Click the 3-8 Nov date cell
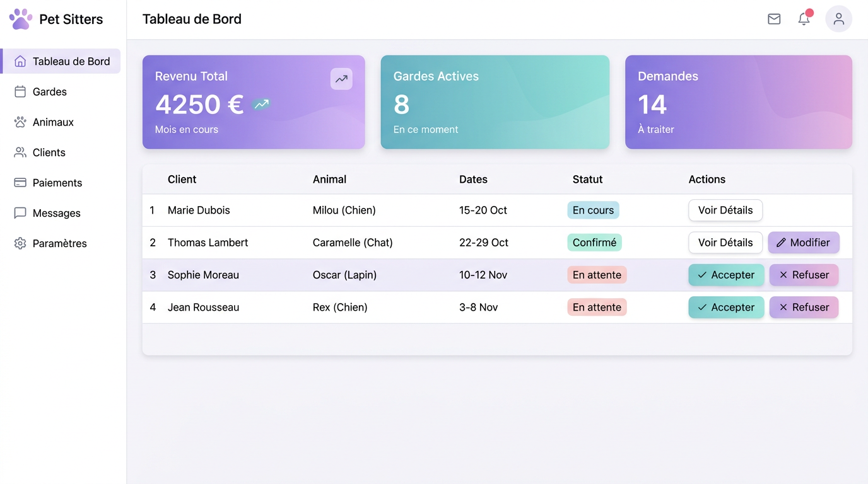Screen dimensions: 868x484 point(479,307)
